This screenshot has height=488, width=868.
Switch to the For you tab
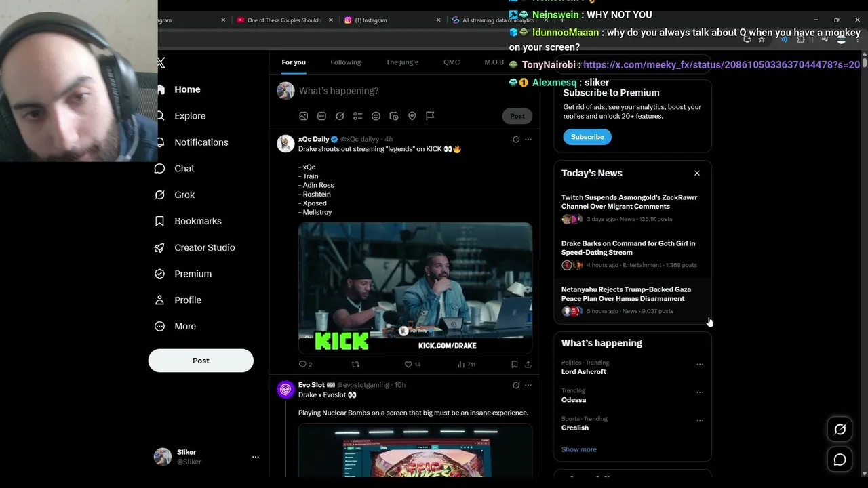(x=294, y=62)
